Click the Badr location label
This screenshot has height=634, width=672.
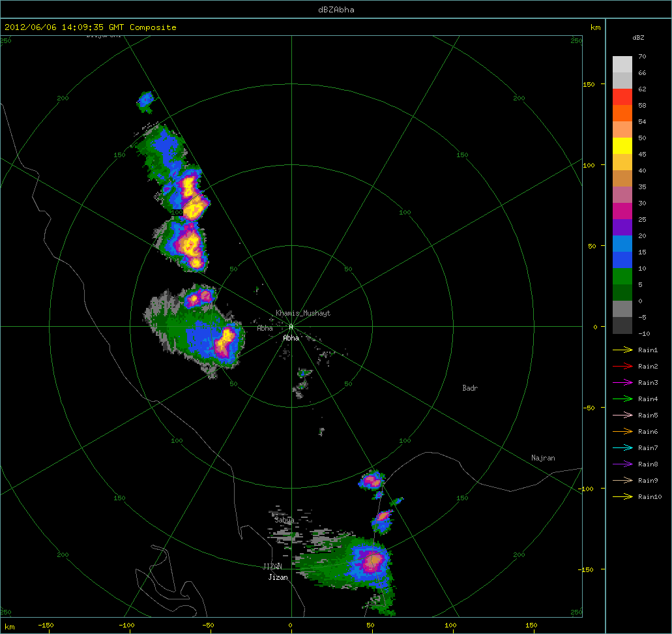point(470,388)
